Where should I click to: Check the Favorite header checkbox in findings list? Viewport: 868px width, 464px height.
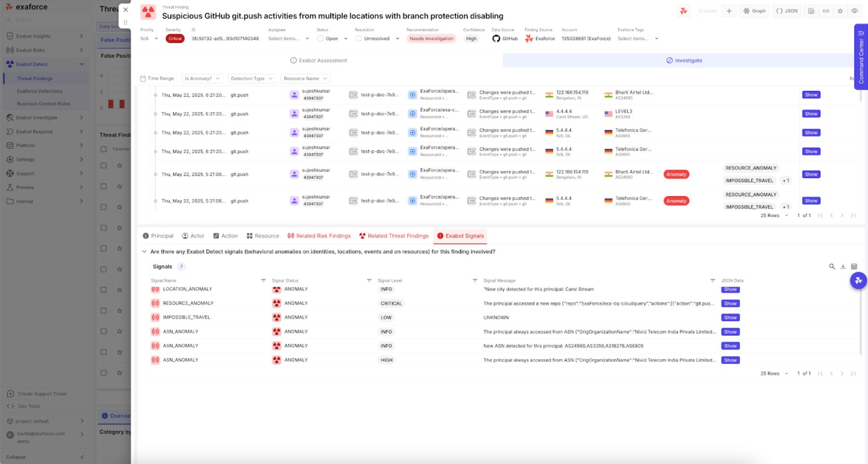[x=104, y=149]
